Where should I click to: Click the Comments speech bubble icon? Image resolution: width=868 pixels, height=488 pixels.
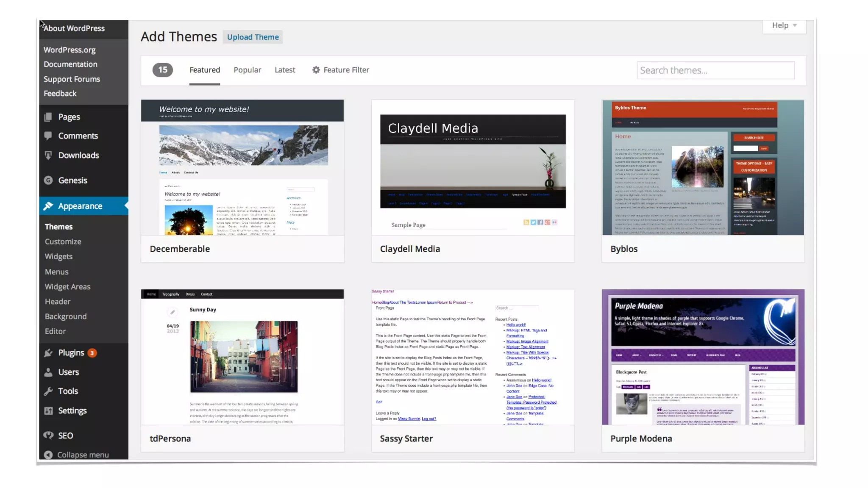48,136
